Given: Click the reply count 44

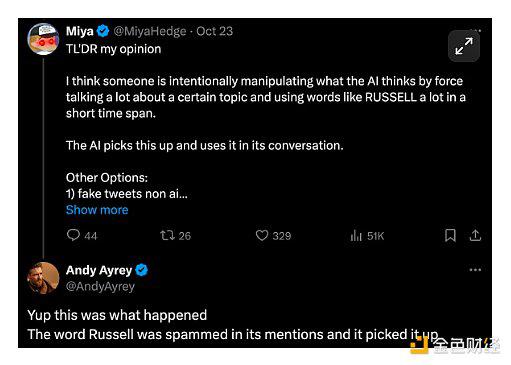Looking at the screenshot, I should tap(90, 236).
